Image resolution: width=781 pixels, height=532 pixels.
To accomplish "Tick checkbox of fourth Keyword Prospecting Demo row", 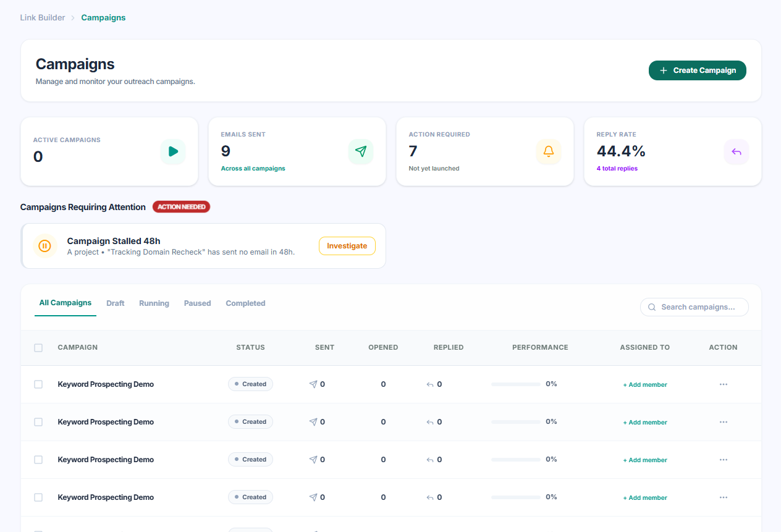I will pos(38,497).
